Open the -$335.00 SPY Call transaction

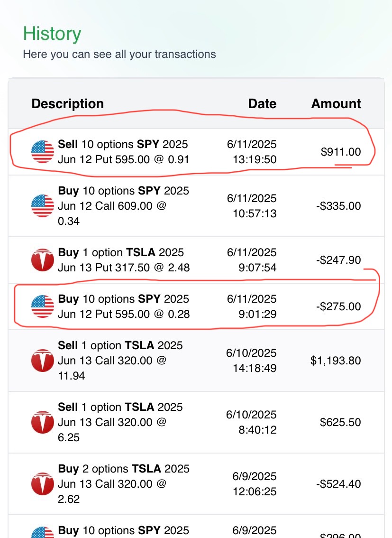[x=196, y=206]
